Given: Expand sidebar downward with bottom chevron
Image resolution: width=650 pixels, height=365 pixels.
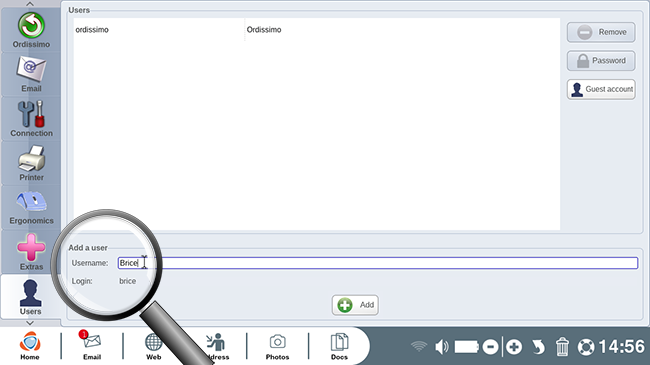Looking at the screenshot, I should pyautogui.click(x=30, y=323).
